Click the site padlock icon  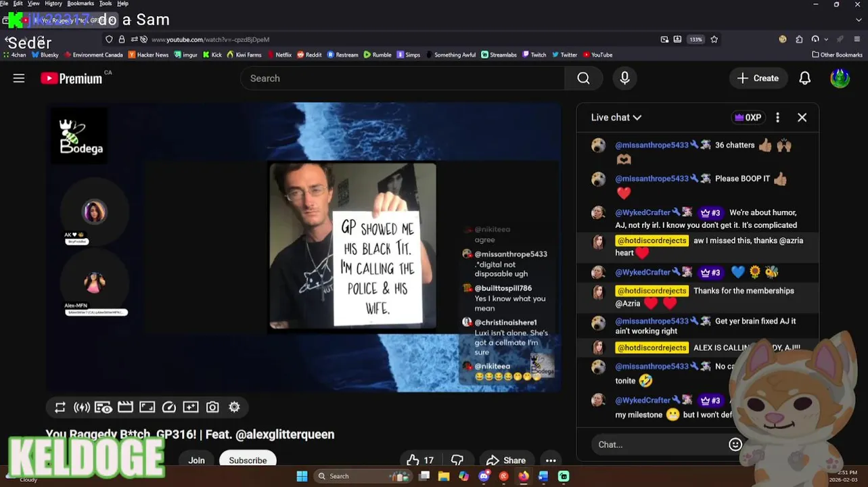(x=122, y=39)
